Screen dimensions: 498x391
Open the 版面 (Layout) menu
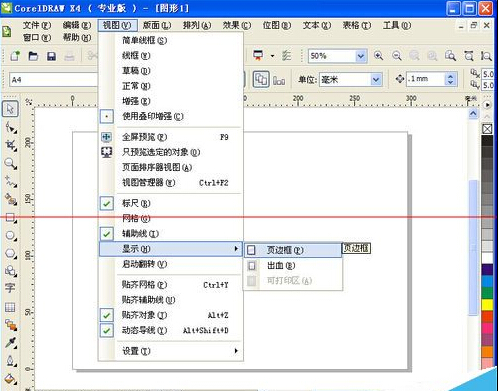[157, 25]
